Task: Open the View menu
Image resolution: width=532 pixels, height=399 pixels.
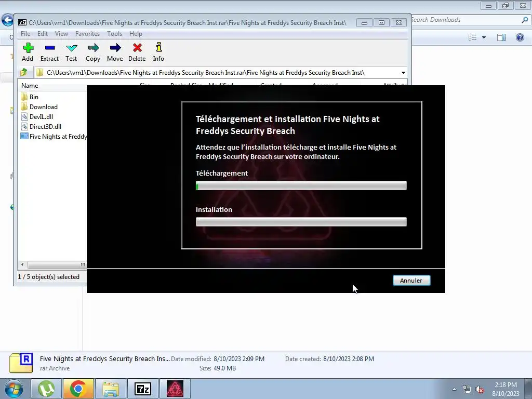Action: click(x=61, y=34)
